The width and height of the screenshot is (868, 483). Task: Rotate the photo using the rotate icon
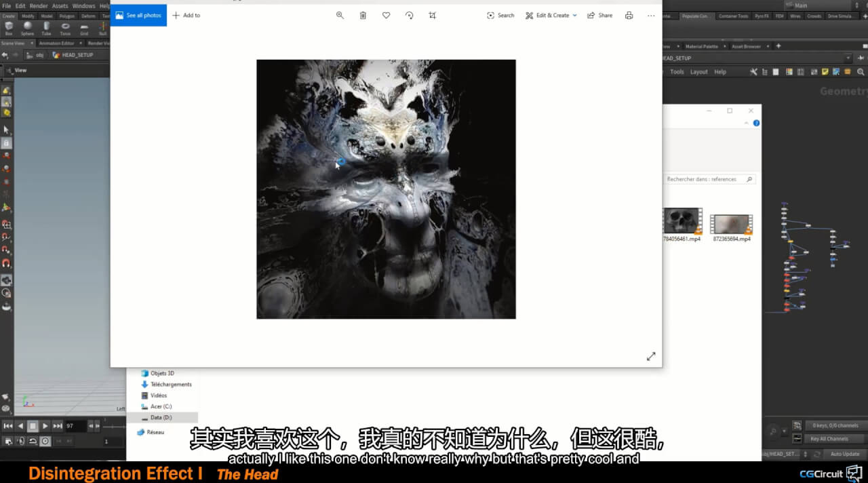[409, 15]
